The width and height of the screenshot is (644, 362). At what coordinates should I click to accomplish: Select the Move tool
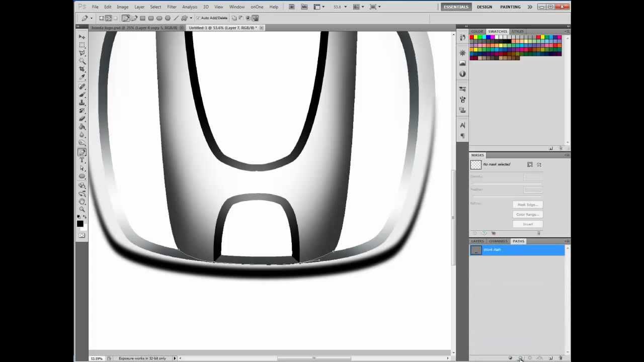pyautogui.click(x=82, y=37)
